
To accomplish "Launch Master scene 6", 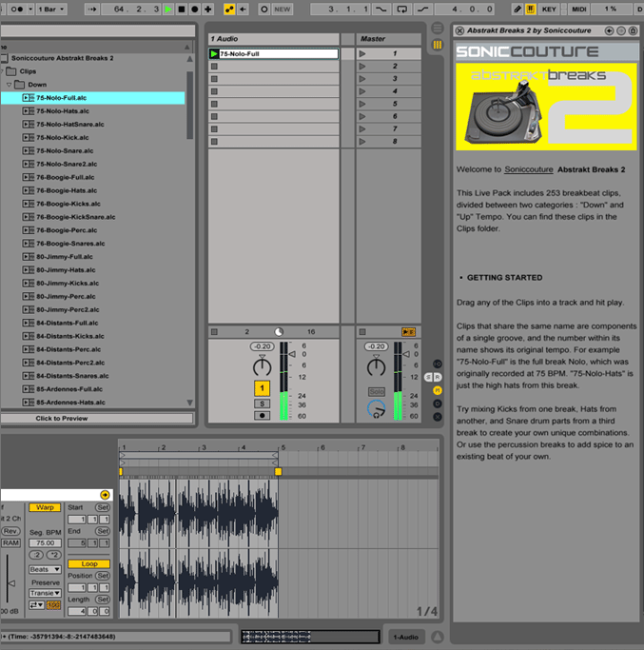I will pyautogui.click(x=362, y=116).
